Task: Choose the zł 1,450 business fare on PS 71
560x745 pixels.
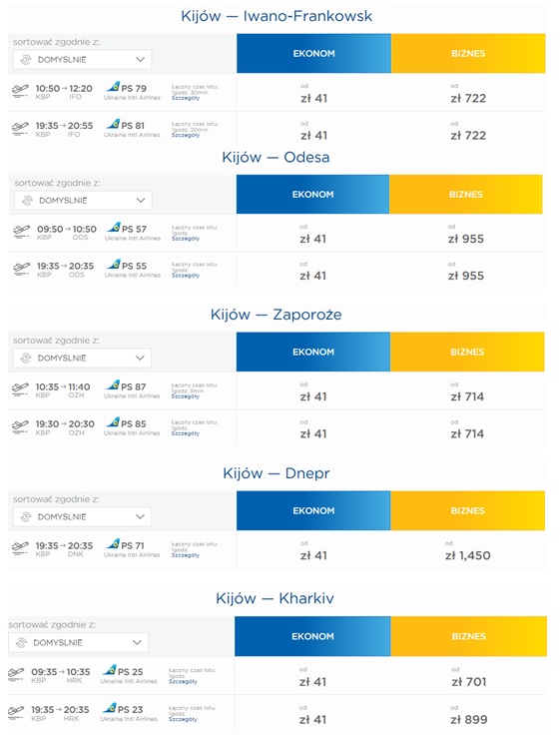Action: (x=468, y=555)
